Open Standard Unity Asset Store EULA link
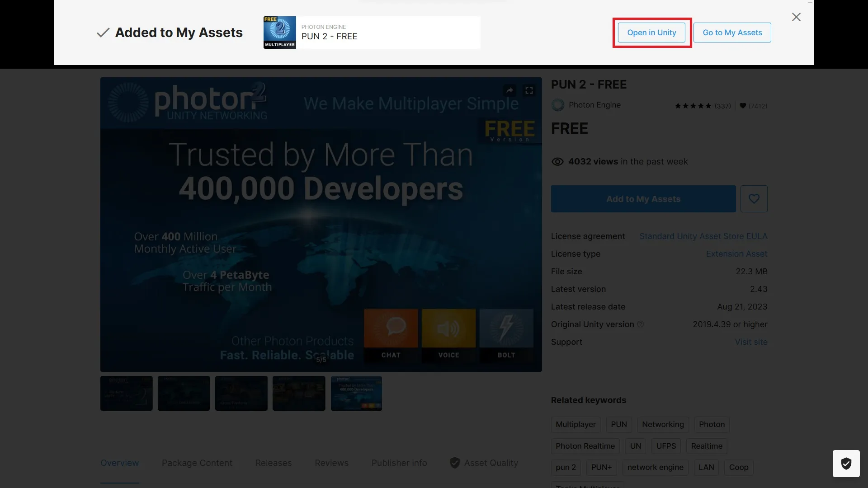The image size is (868, 488). 703,236
